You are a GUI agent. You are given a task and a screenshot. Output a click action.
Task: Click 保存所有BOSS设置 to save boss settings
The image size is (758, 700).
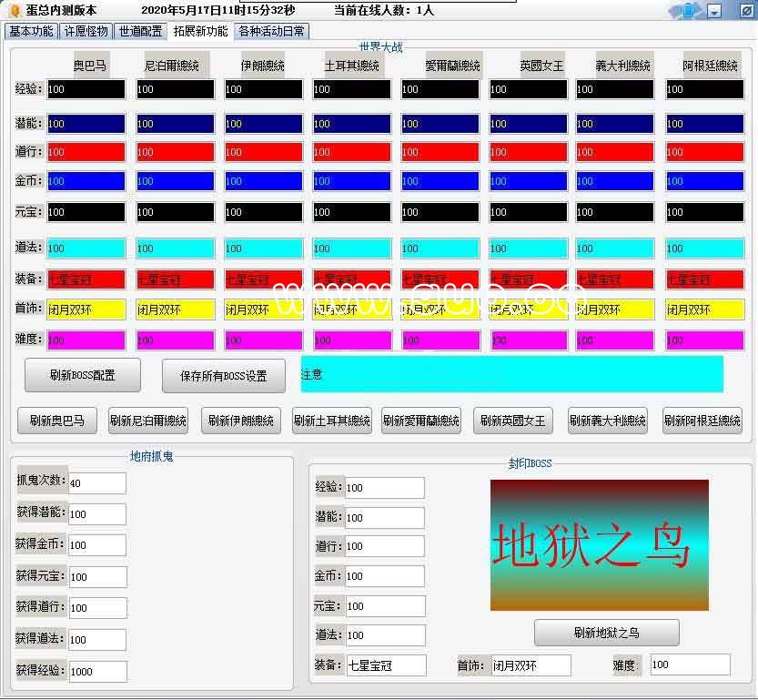pyautogui.click(x=223, y=374)
